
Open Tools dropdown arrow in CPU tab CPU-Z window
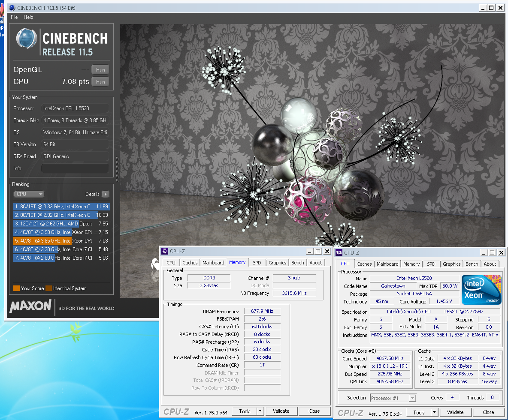pos(435,412)
